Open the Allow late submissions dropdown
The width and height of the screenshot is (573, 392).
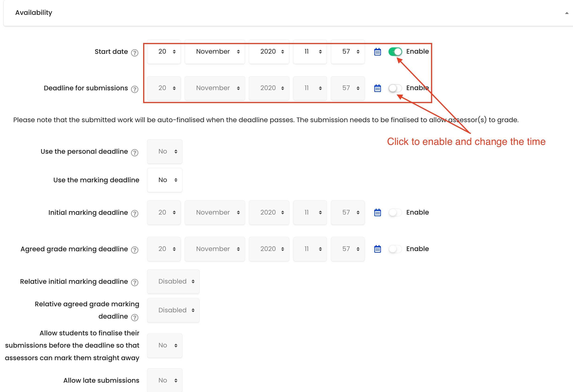point(165,380)
